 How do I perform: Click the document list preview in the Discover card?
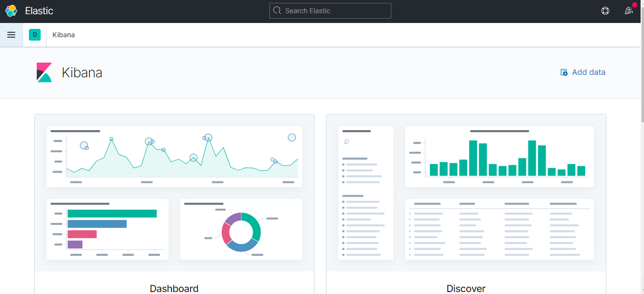(499, 229)
